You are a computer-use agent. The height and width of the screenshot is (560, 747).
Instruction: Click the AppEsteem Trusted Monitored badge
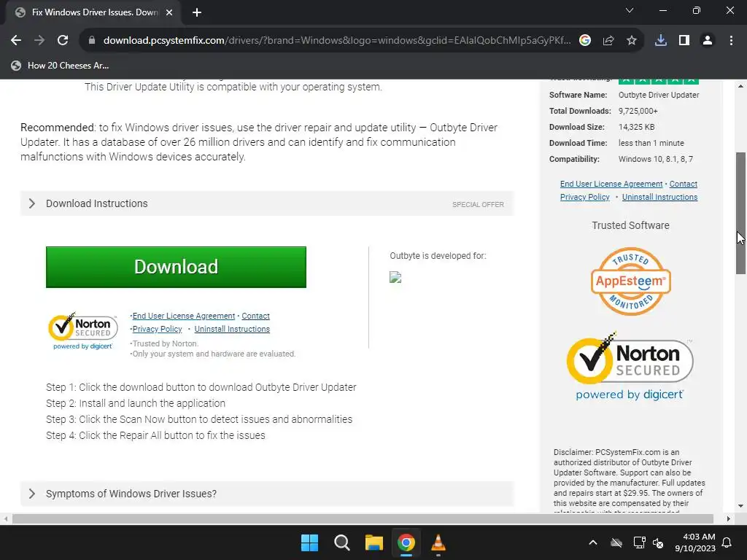(631, 281)
